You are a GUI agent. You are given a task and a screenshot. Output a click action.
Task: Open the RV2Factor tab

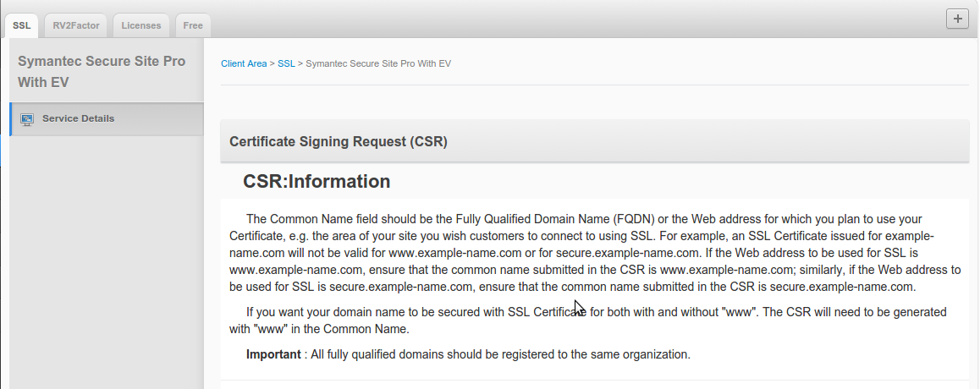click(76, 25)
